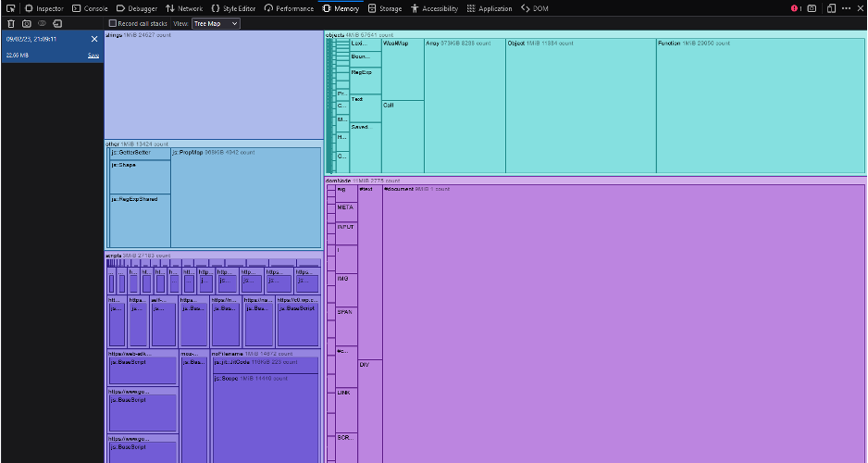Click the element picker icon

click(x=9, y=8)
